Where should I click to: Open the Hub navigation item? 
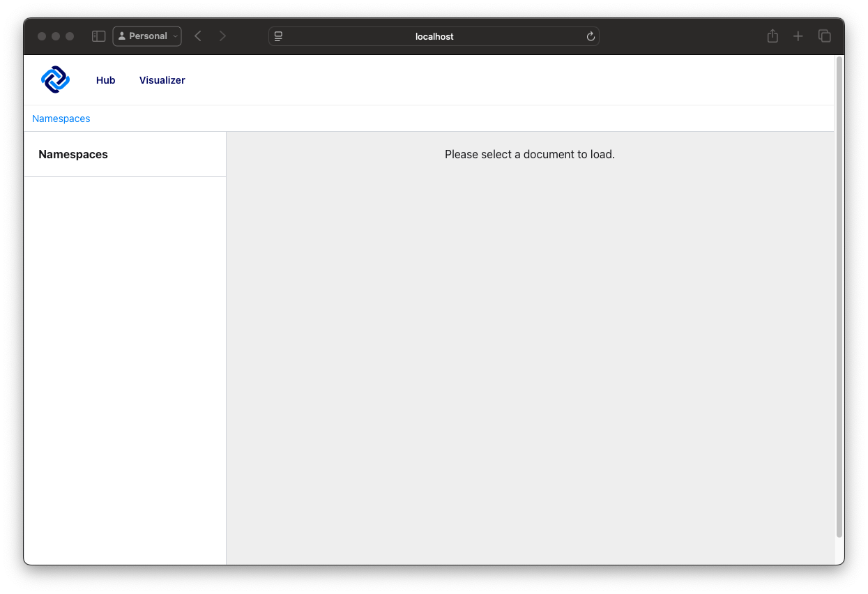[x=105, y=80]
